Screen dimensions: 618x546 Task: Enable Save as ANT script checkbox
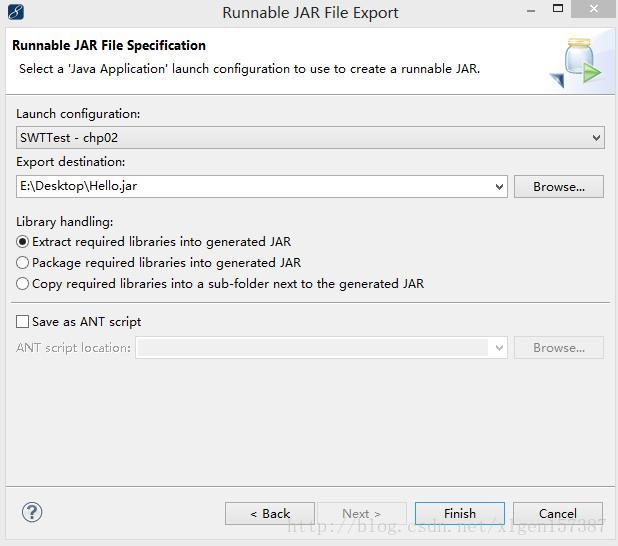(23, 322)
